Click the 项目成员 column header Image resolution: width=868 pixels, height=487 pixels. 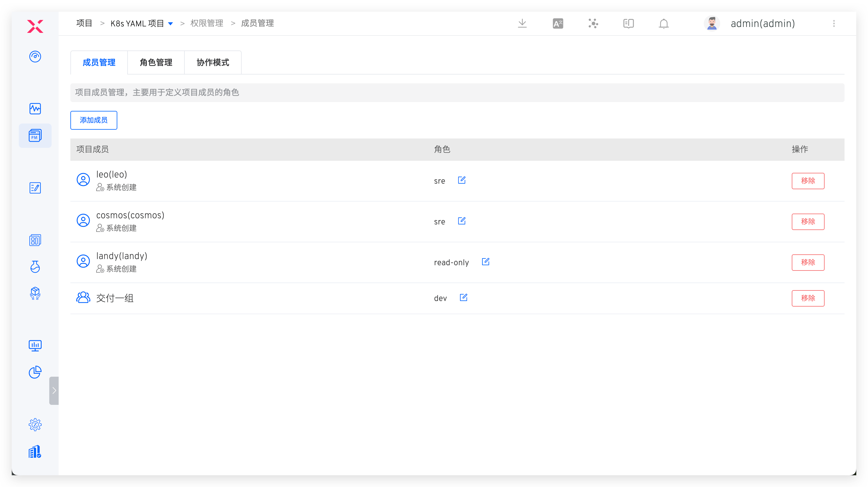[93, 149]
